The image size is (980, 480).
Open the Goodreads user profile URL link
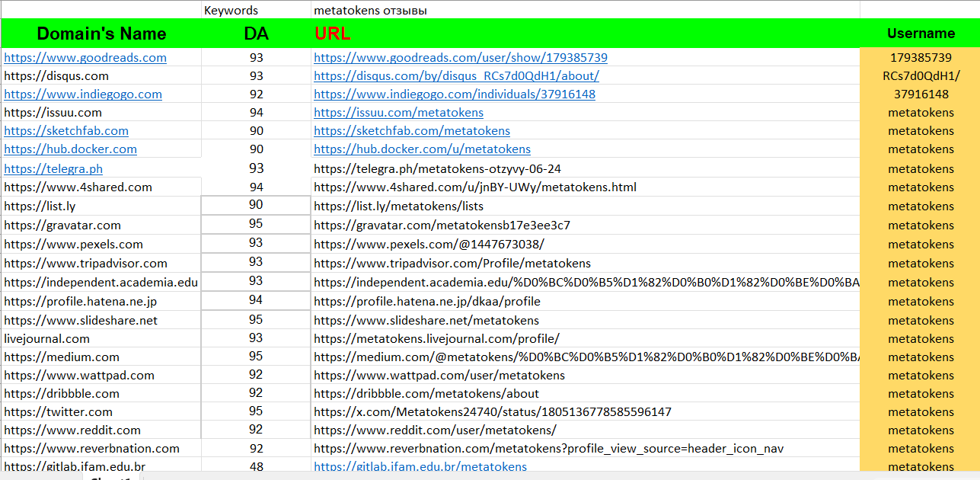(460, 58)
